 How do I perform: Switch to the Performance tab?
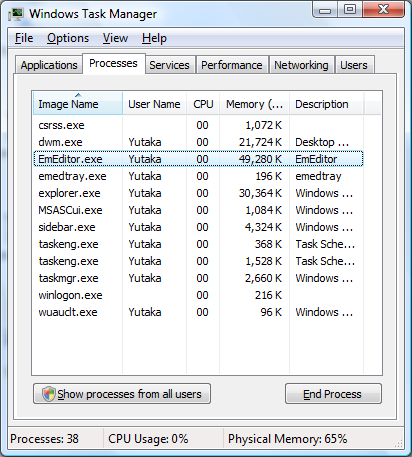pyautogui.click(x=232, y=65)
